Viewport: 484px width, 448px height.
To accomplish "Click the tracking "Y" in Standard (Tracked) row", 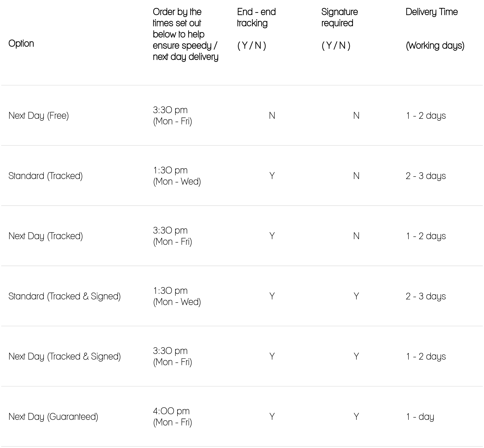I will tap(272, 176).
